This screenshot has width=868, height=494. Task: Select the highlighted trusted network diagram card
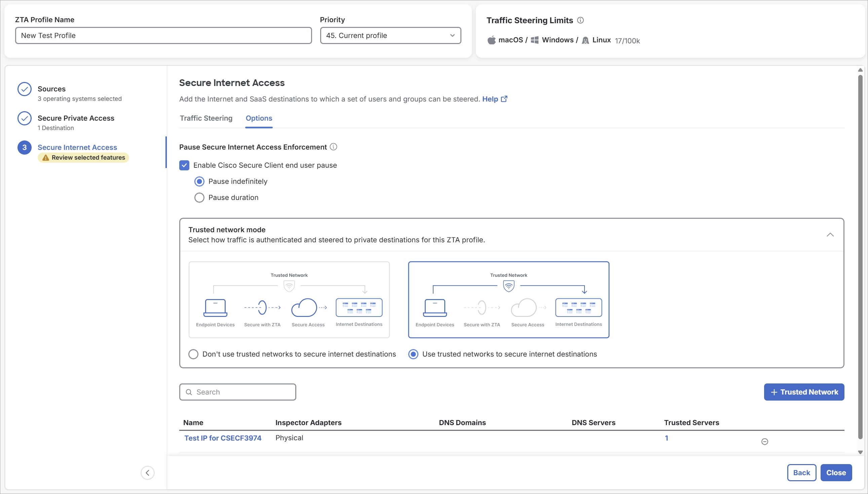(x=508, y=299)
